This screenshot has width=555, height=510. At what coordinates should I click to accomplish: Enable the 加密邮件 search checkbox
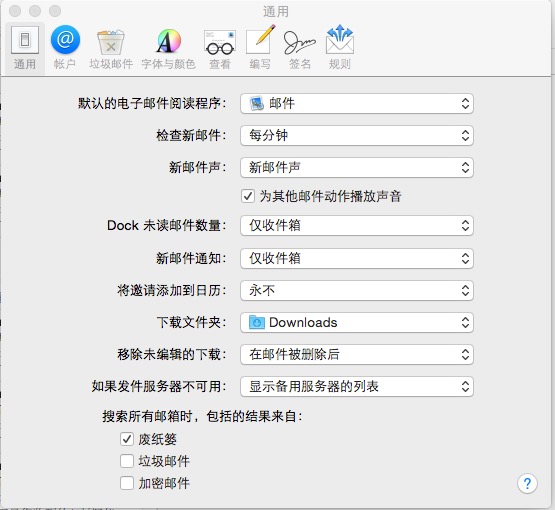[x=127, y=483]
